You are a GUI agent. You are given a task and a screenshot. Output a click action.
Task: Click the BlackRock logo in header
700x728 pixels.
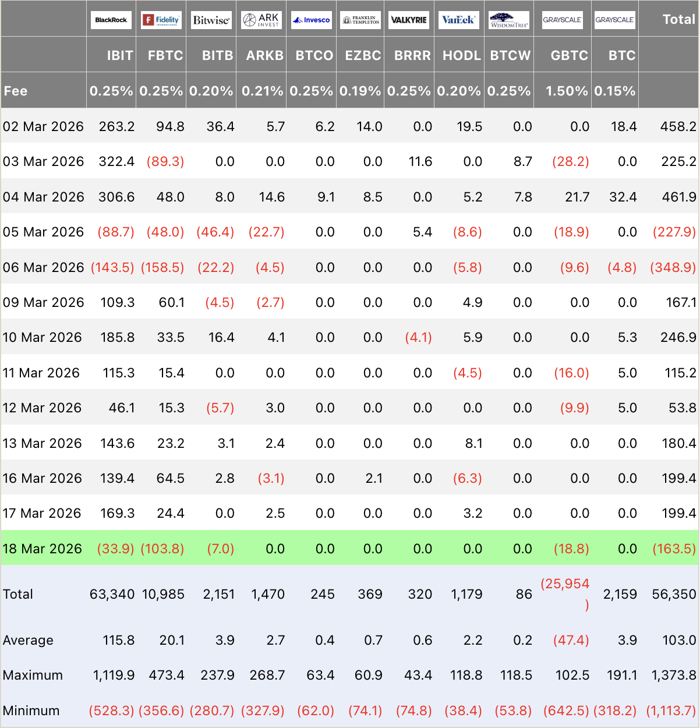click(x=111, y=20)
